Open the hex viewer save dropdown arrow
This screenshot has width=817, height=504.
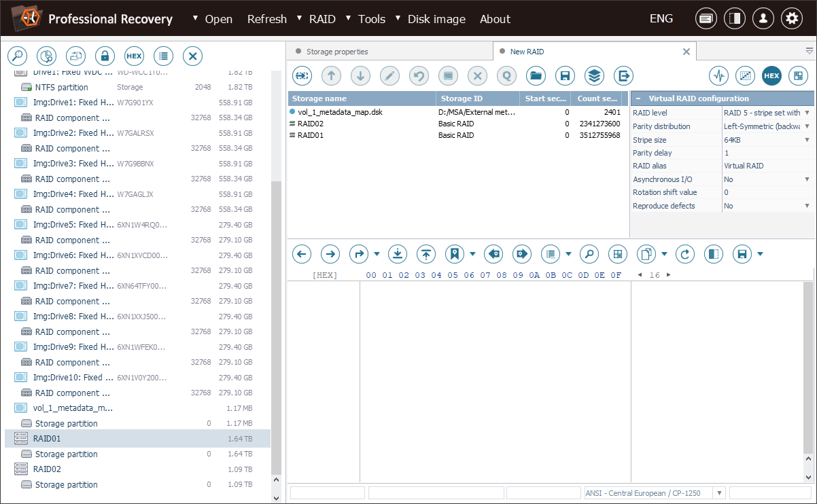coord(760,254)
